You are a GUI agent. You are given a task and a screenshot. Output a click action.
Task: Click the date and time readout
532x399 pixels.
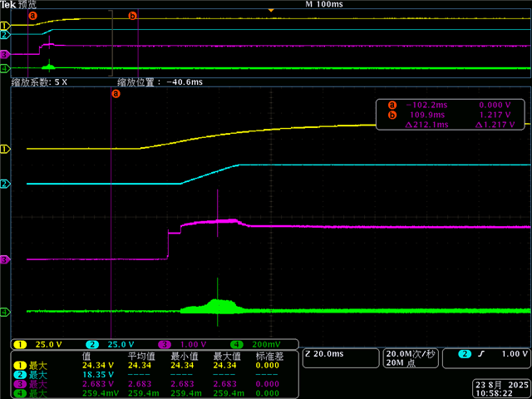tap(501, 389)
